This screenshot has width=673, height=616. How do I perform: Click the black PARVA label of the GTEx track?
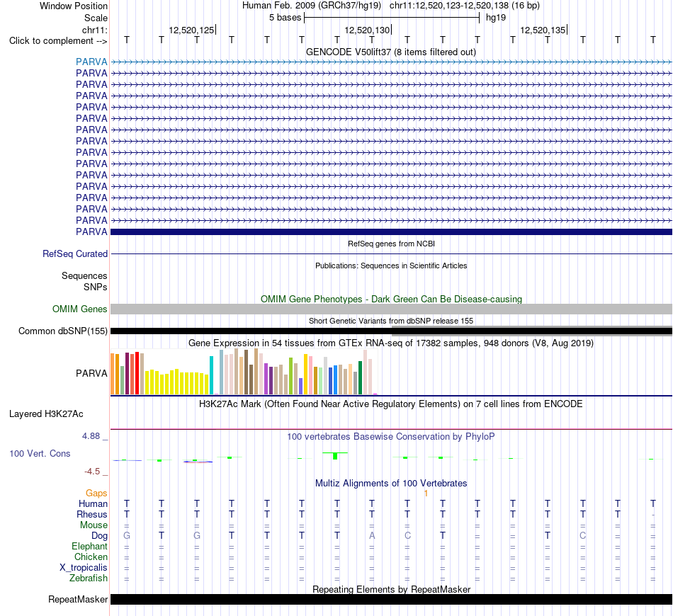coord(91,373)
